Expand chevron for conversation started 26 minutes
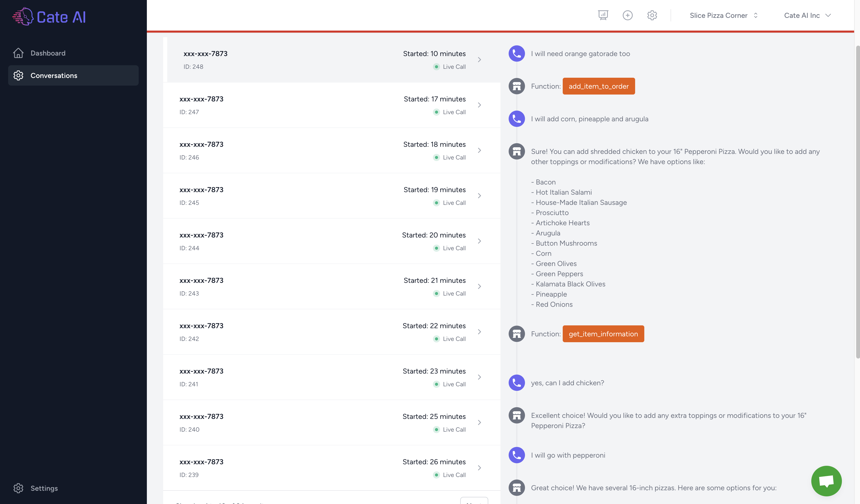This screenshot has width=860, height=504. pos(480,468)
